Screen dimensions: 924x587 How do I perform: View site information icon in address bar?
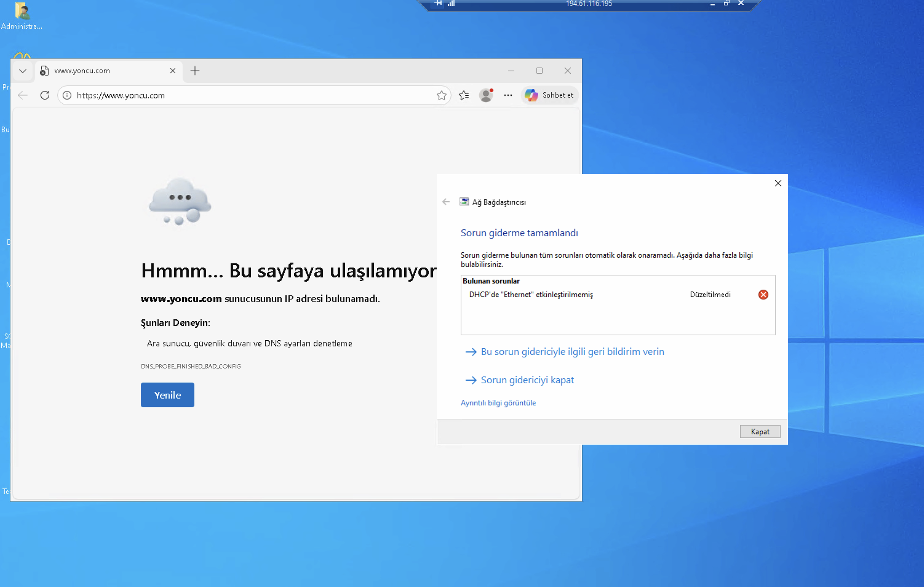coord(67,96)
